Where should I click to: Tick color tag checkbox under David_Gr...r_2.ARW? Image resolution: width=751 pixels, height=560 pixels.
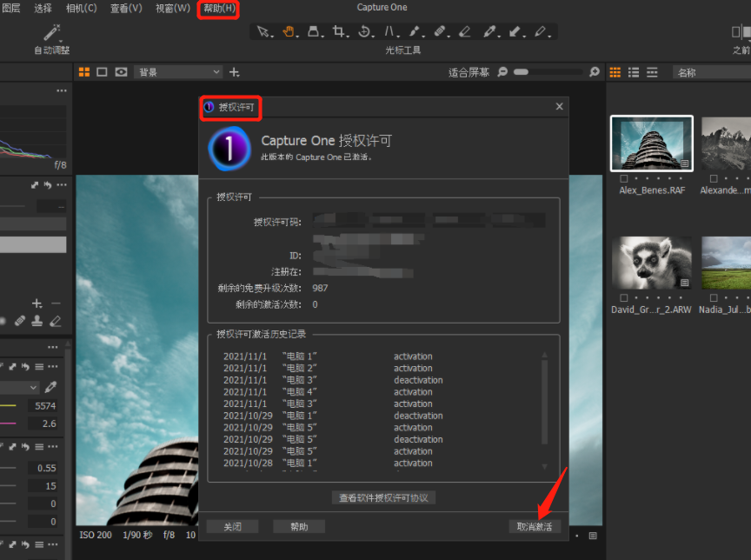624,298
